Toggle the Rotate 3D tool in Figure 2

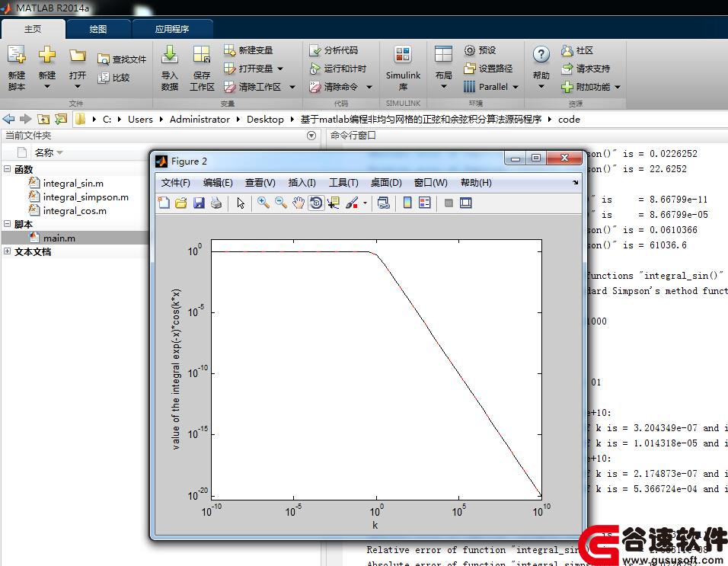316,203
